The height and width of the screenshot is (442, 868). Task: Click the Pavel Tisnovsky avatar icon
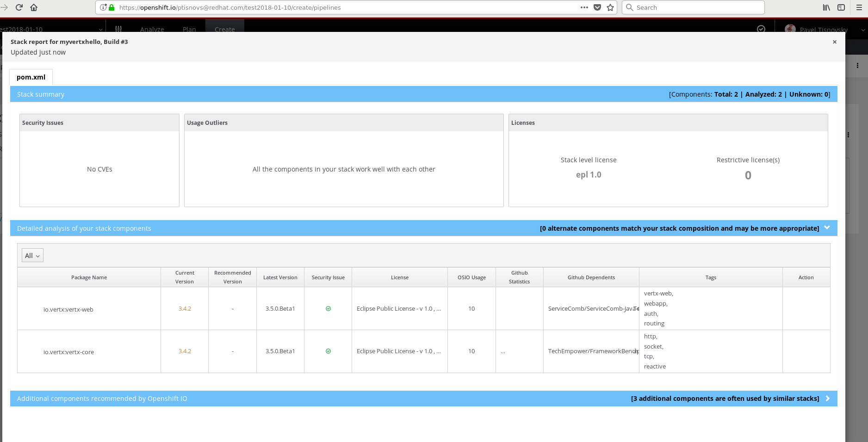click(x=790, y=29)
